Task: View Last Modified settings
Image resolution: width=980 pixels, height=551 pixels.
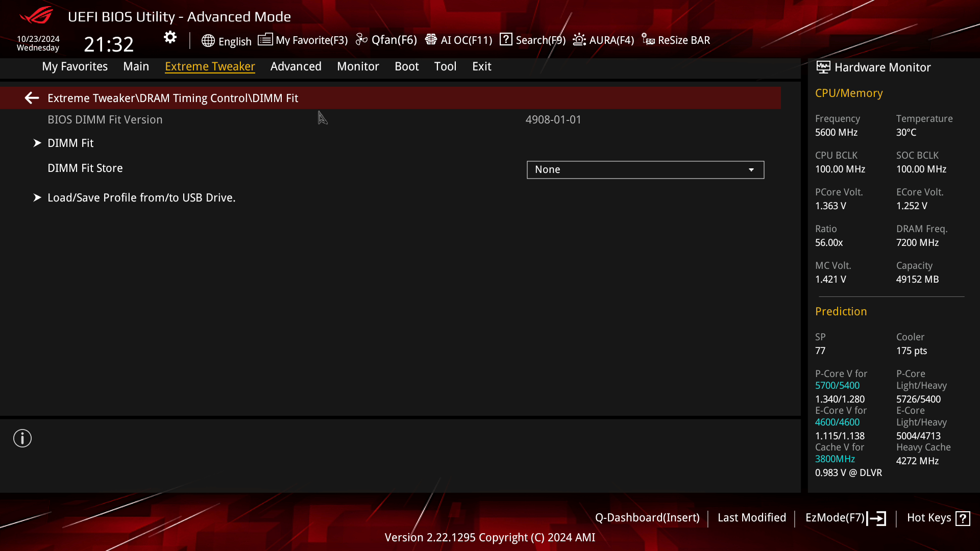Action: click(752, 517)
